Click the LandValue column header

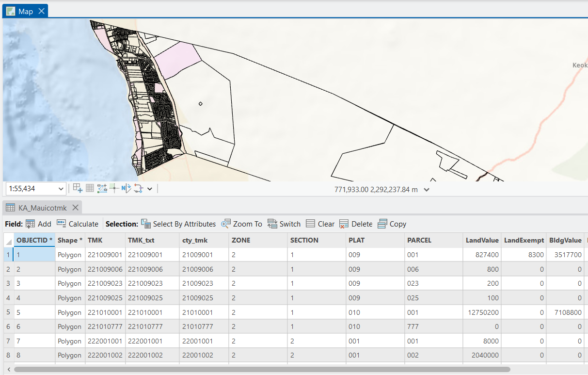coord(482,240)
